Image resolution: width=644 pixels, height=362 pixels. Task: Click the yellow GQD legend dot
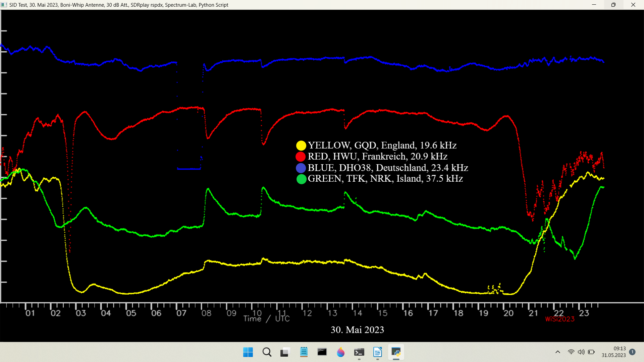[x=301, y=145]
